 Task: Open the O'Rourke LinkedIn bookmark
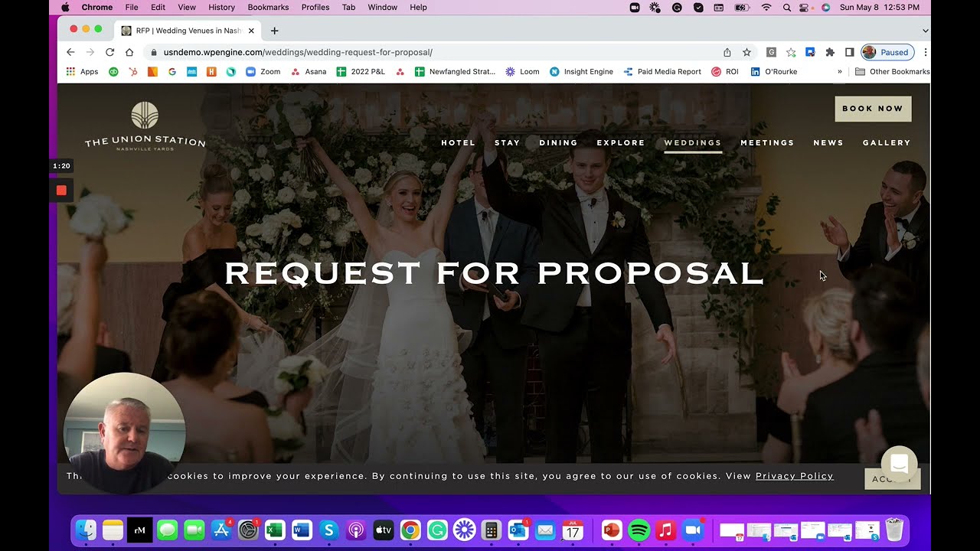(774, 72)
